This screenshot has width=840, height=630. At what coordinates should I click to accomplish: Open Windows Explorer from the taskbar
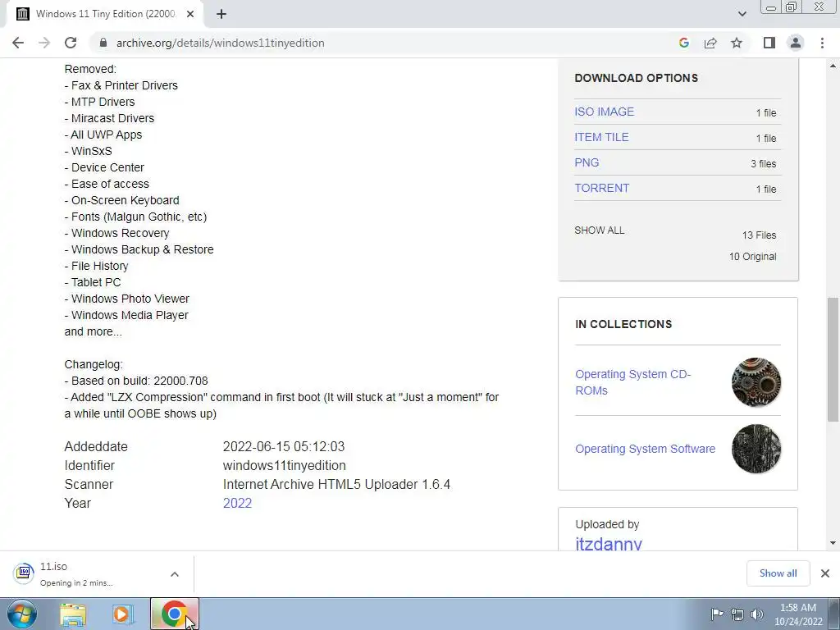pos(73,614)
